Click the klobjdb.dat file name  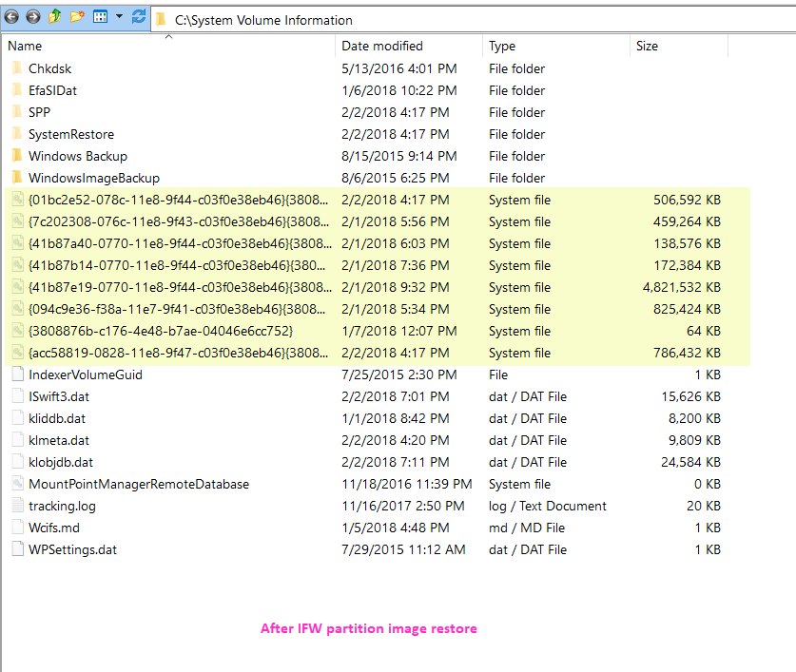coord(61,462)
